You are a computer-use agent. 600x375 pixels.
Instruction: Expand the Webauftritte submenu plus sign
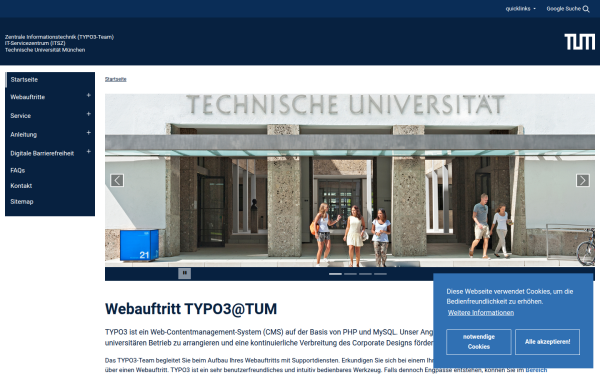(88, 95)
